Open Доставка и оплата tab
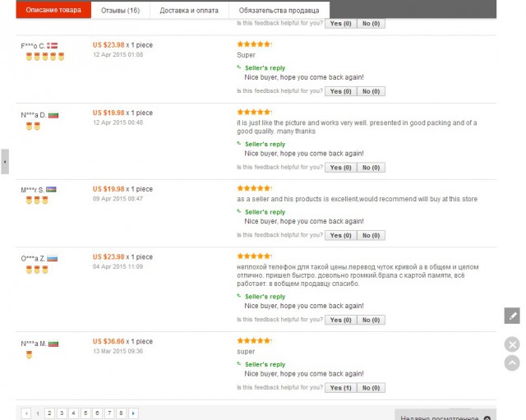The image size is (526, 420). (189, 11)
